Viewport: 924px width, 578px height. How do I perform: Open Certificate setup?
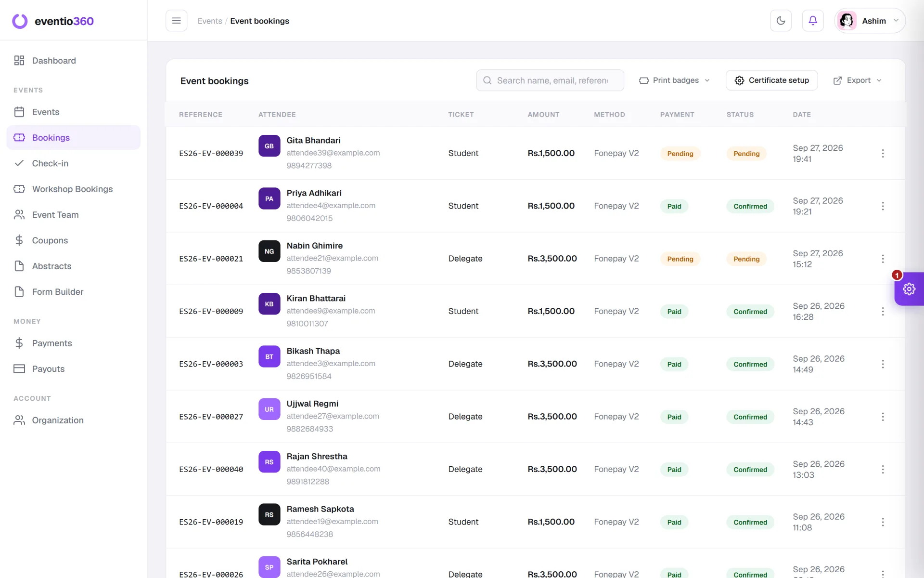[x=771, y=80]
